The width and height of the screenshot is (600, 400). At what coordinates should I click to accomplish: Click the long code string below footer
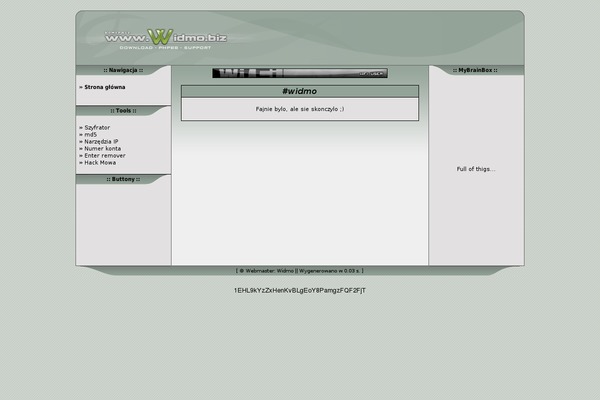(299, 290)
